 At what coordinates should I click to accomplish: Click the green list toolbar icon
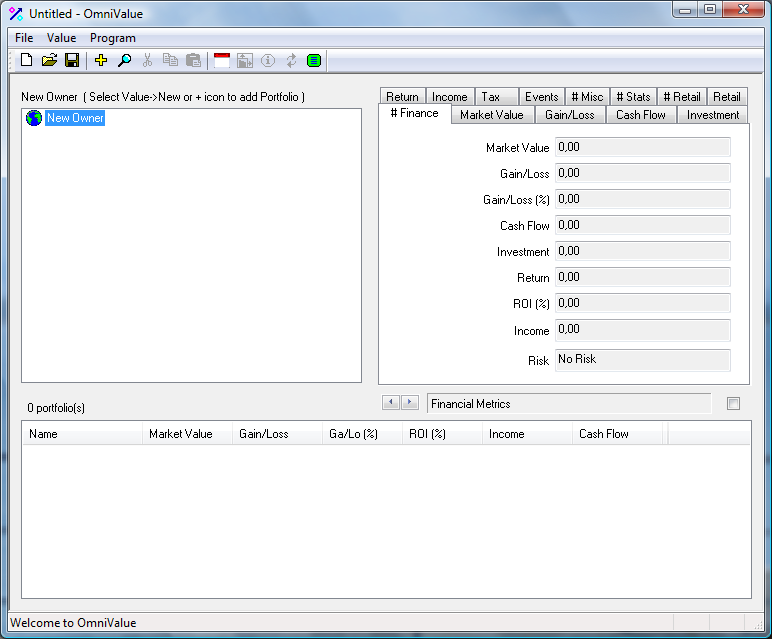[x=314, y=61]
